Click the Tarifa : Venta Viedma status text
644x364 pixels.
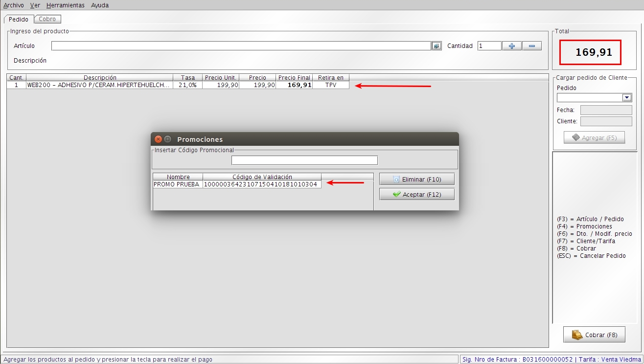tap(609, 360)
